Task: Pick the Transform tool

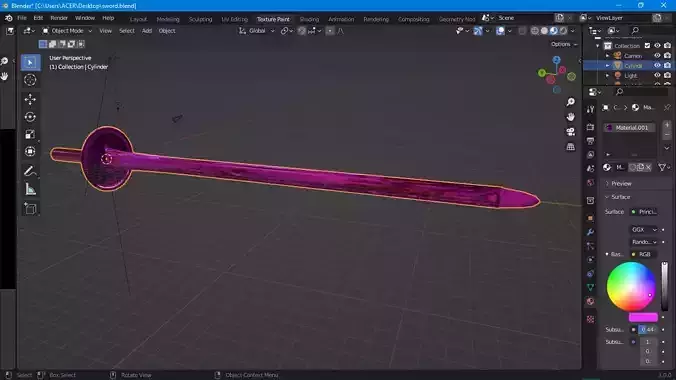Action: tap(30, 151)
